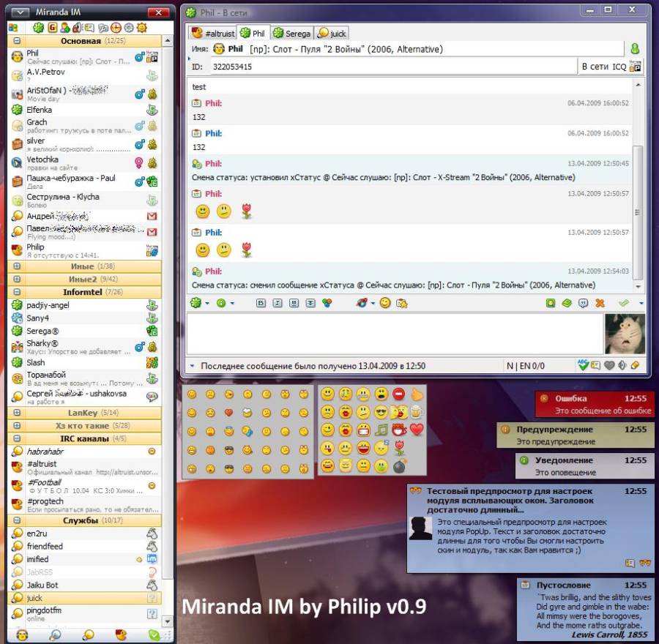Click the pacman icon in bottom bar

click(121, 634)
